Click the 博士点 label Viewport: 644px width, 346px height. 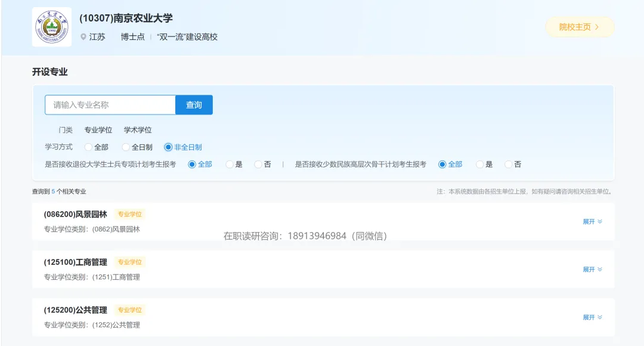pos(132,37)
